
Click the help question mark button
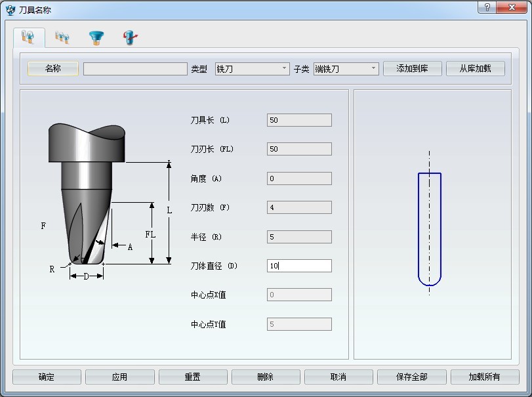point(487,7)
